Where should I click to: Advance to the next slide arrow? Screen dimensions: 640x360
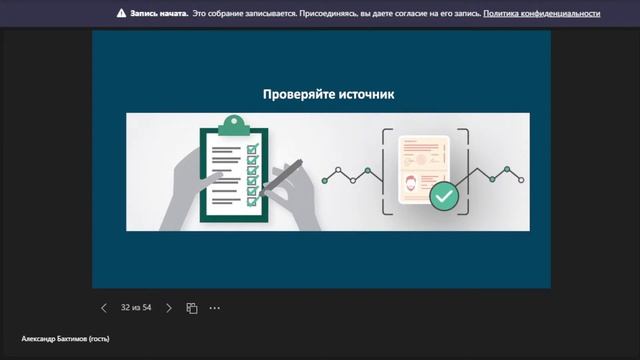(x=169, y=308)
